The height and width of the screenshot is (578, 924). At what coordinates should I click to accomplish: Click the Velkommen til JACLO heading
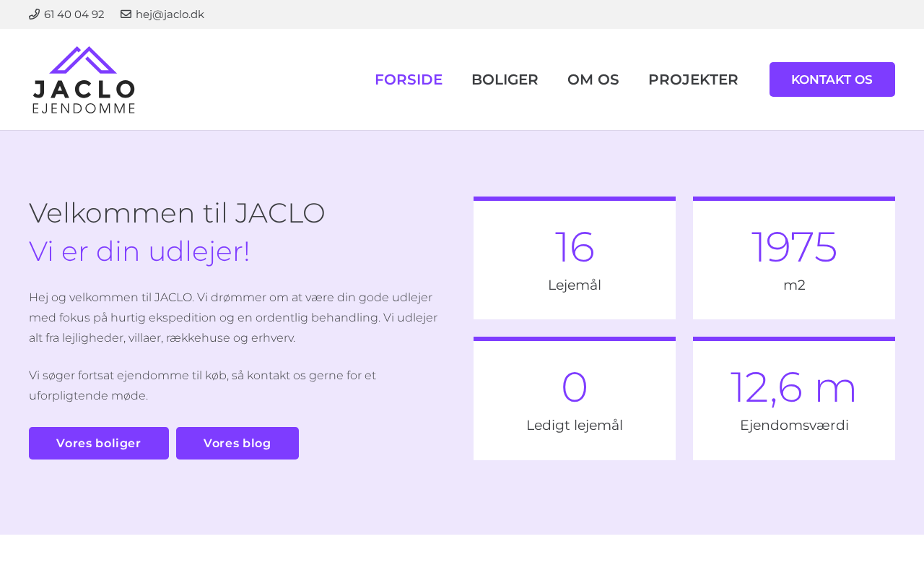pos(177,213)
